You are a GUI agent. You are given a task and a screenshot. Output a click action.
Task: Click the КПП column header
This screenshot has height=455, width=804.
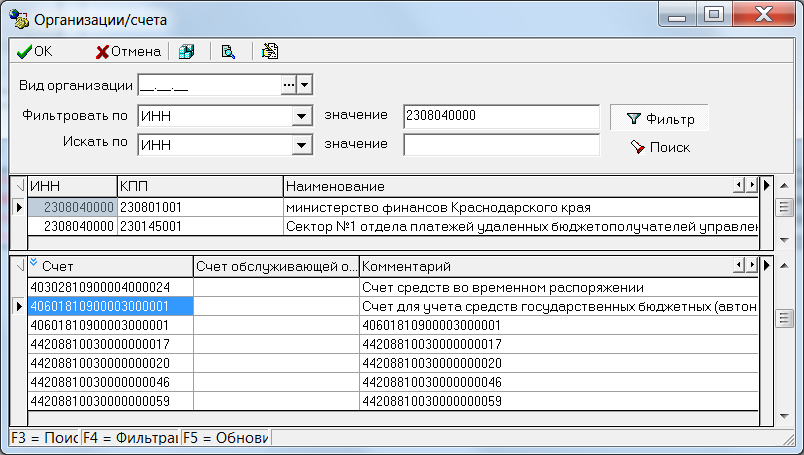200,187
